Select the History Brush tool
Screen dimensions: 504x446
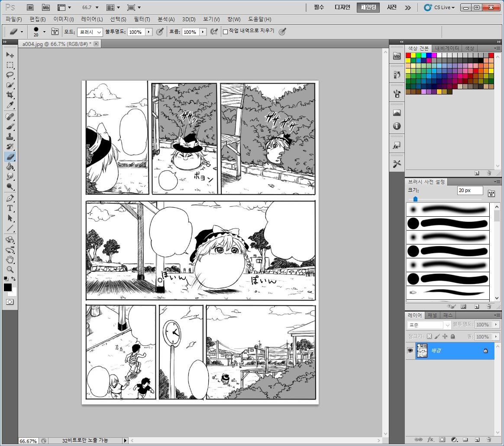[x=10, y=146]
